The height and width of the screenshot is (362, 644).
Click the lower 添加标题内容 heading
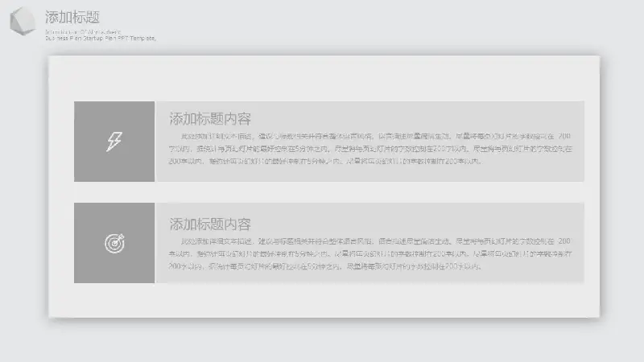[210, 224]
